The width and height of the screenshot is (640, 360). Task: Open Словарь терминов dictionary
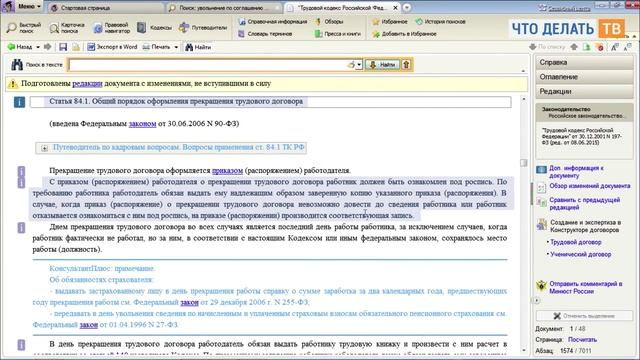tap(265, 34)
